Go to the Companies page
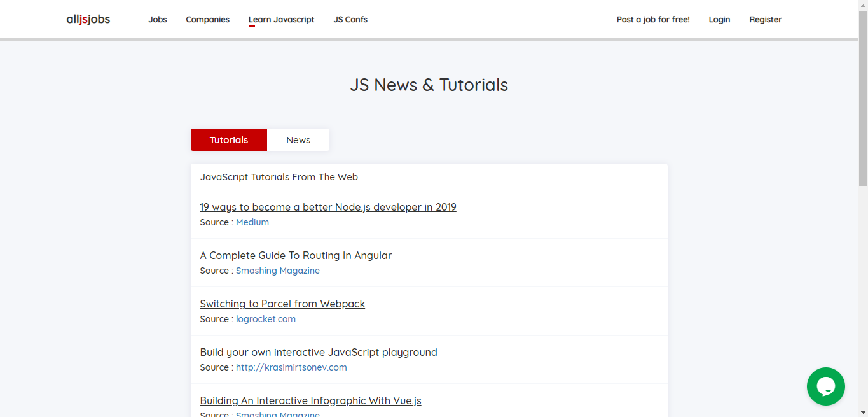The height and width of the screenshot is (417, 868). point(207,20)
